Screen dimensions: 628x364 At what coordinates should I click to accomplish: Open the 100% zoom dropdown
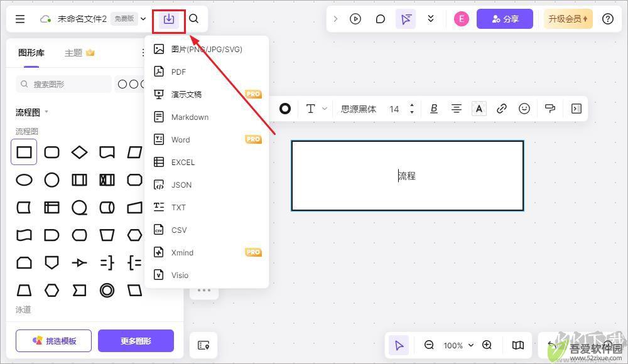(x=458, y=345)
